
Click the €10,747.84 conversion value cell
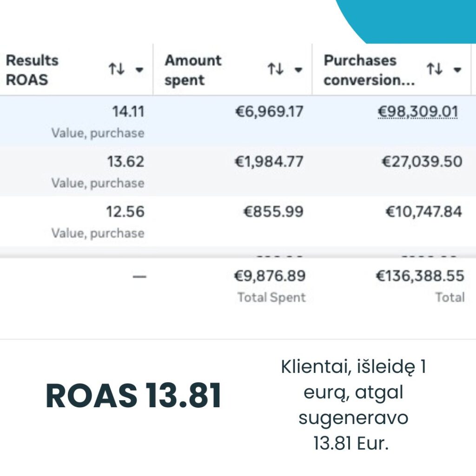coord(424,212)
